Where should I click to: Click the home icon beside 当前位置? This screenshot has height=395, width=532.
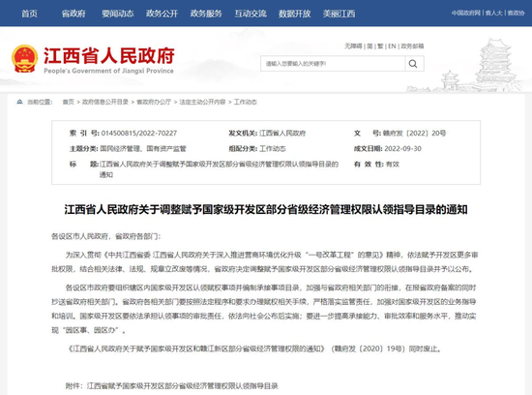(19, 102)
